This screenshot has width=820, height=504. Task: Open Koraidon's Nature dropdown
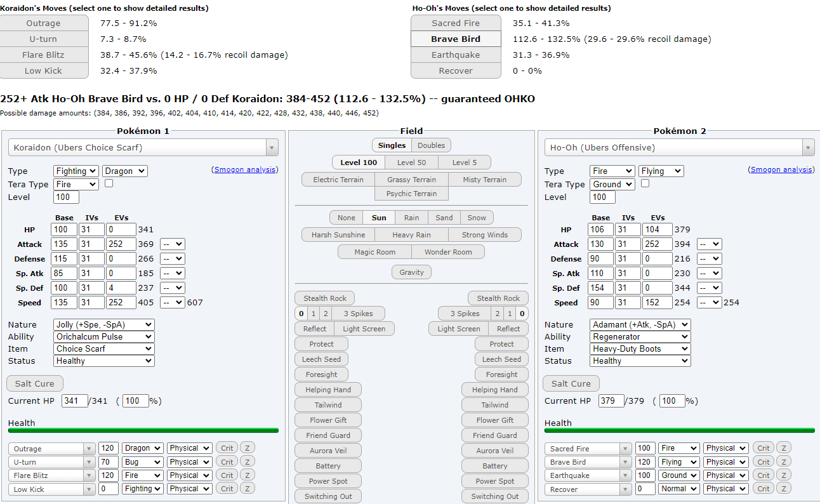tap(104, 324)
